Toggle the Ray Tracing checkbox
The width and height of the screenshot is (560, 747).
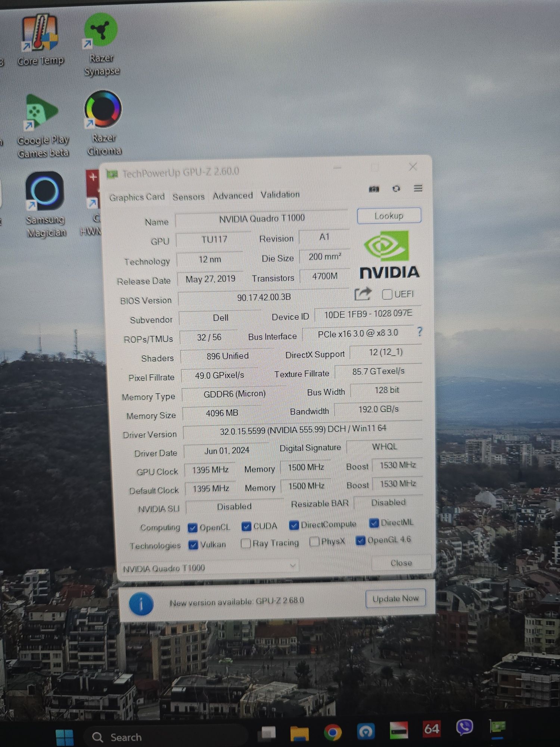point(246,543)
